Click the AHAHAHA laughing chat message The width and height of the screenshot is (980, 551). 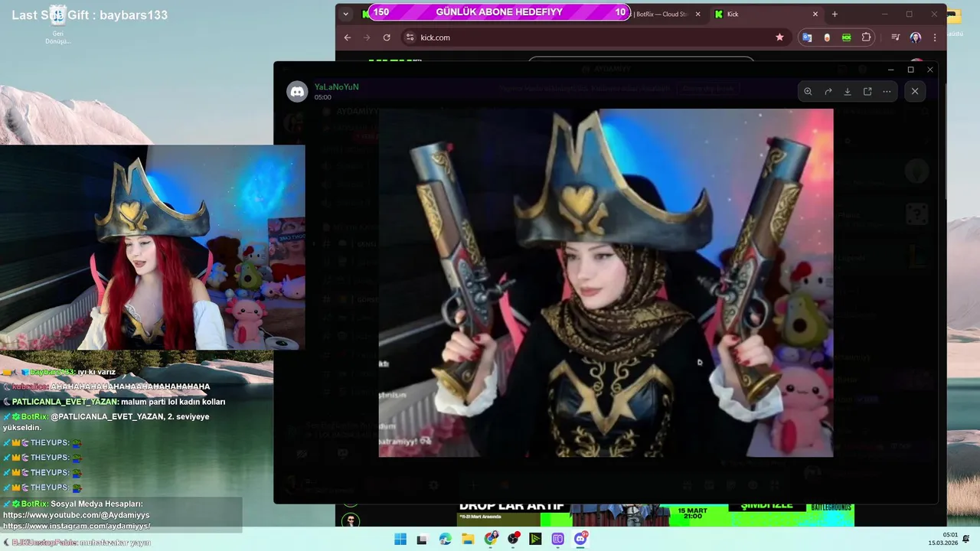108,386
